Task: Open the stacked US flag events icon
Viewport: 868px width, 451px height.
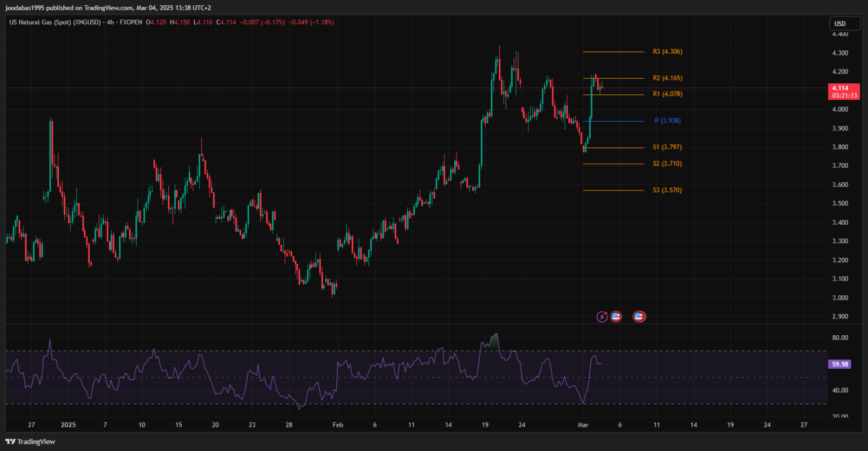Action: 639,317
